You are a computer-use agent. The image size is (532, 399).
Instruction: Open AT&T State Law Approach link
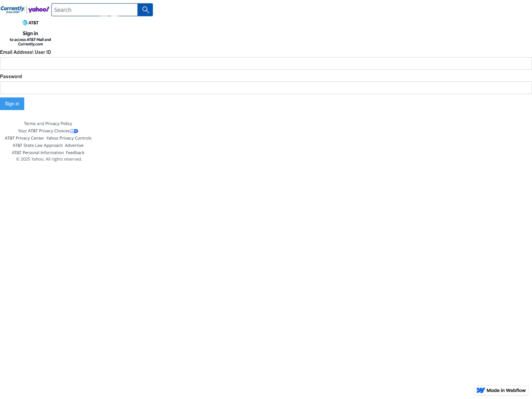[38, 146]
